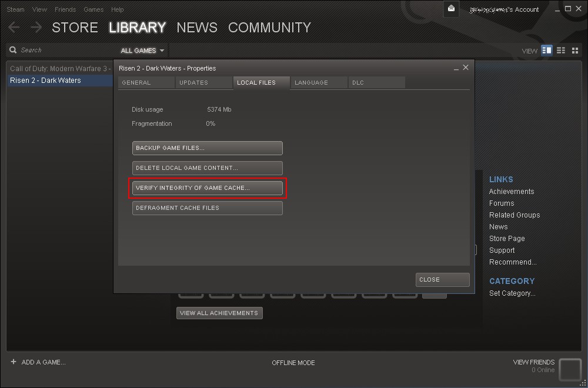Go to the LIBRARY section

[137, 28]
